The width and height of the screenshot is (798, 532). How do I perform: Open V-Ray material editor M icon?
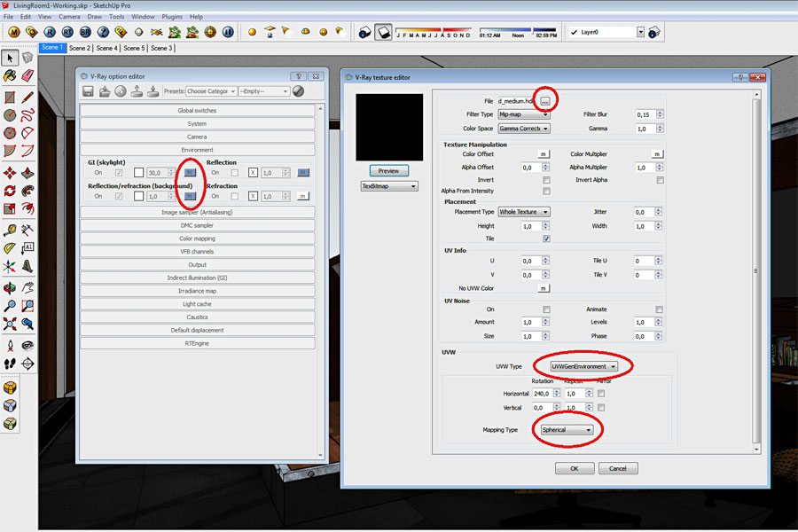coord(14,32)
